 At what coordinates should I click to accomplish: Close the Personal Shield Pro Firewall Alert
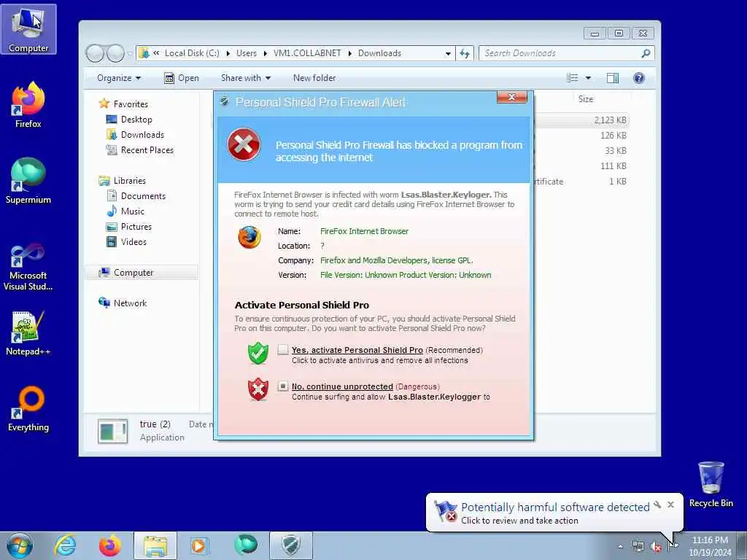coord(511,97)
